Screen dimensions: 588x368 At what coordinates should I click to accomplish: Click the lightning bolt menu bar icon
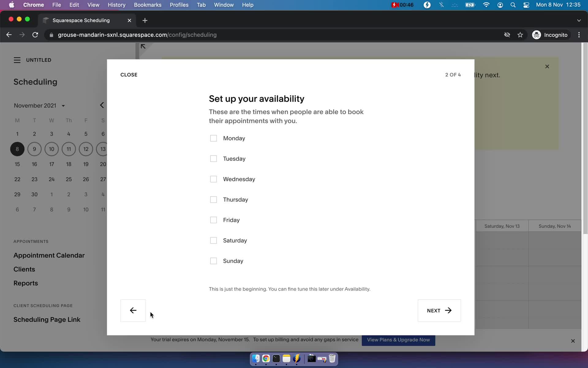pyautogui.click(x=427, y=5)
